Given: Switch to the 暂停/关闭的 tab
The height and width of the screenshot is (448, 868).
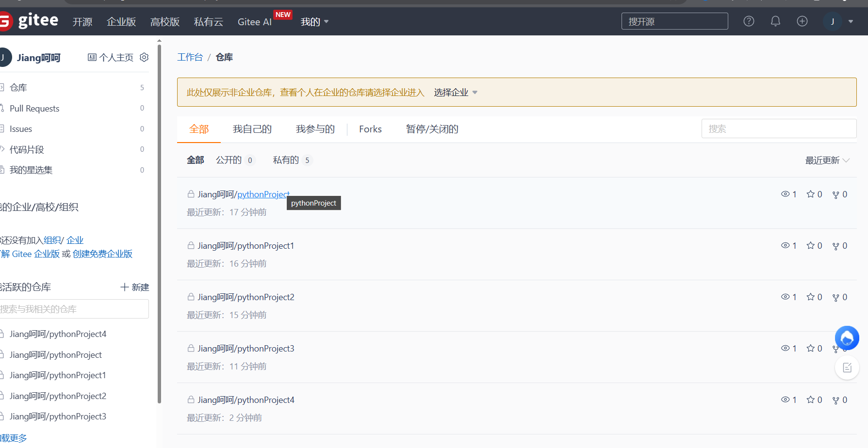Looking at the screenshot, I should coord(432,129).
